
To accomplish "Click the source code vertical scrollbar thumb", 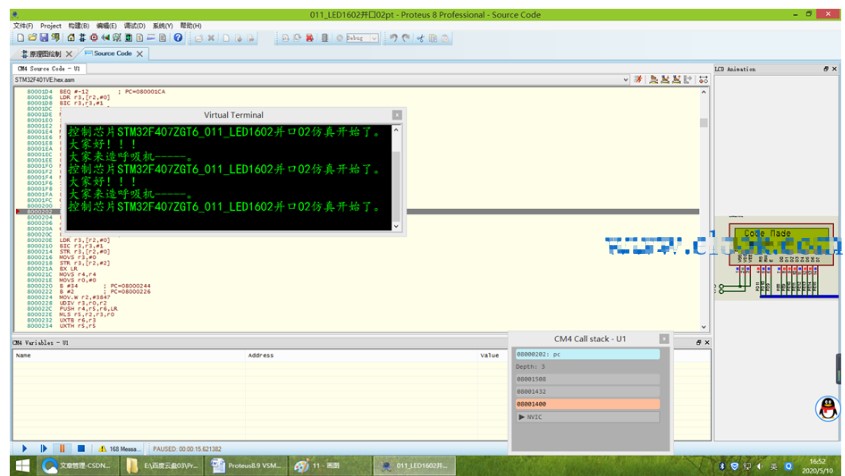I will pos(703,123).
